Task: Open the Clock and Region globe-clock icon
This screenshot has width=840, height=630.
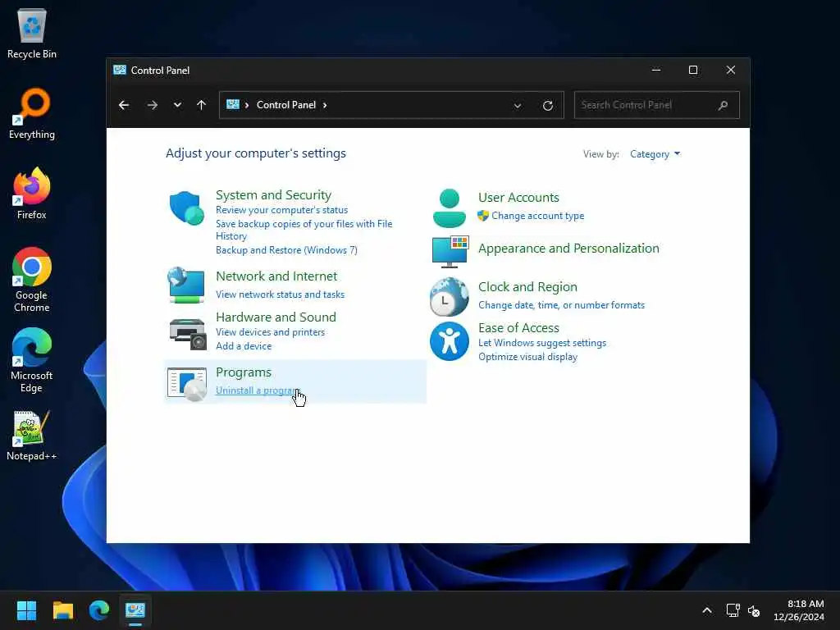Action: (449, 296)
